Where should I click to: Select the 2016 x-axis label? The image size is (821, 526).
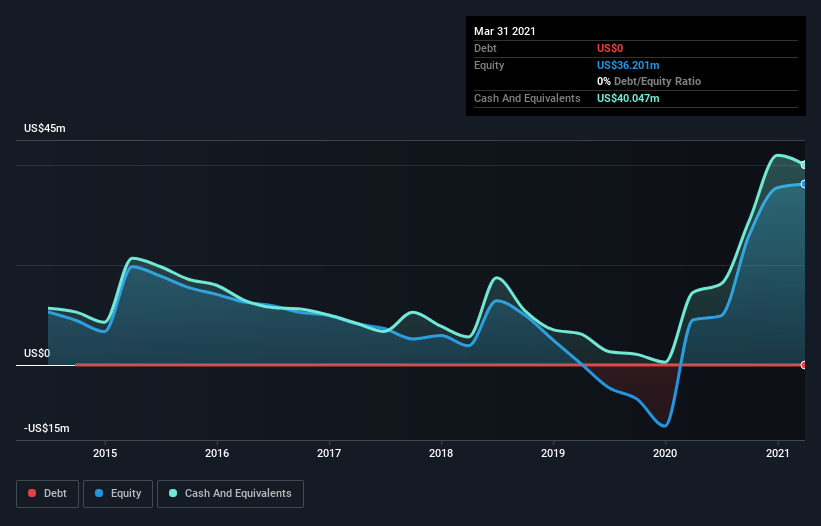point(217,453)
